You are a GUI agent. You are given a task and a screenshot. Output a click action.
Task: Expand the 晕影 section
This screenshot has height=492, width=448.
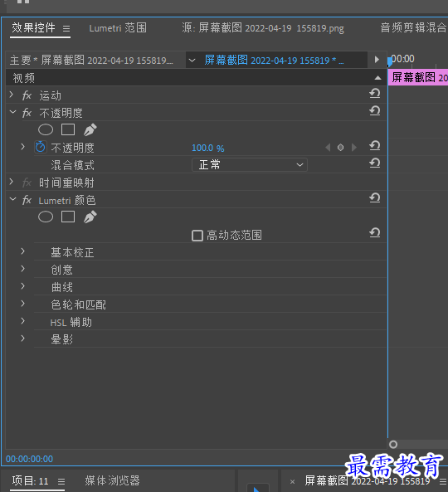click(23, 339)
